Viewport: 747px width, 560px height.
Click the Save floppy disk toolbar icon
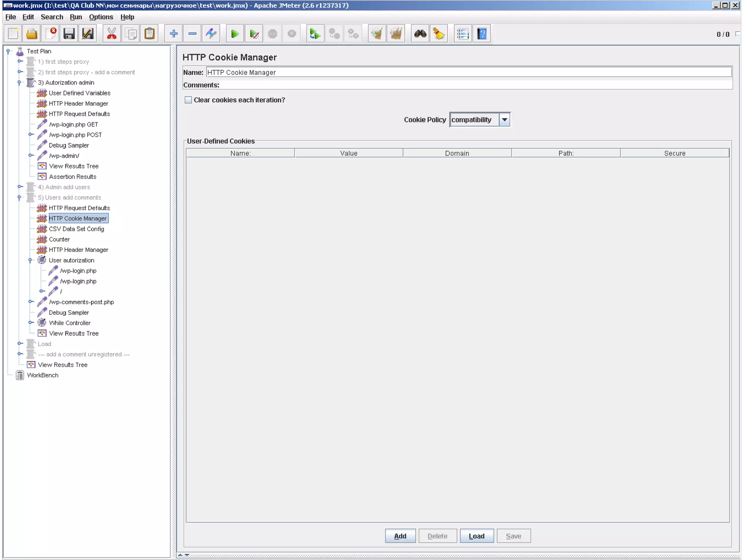[69, 34]
